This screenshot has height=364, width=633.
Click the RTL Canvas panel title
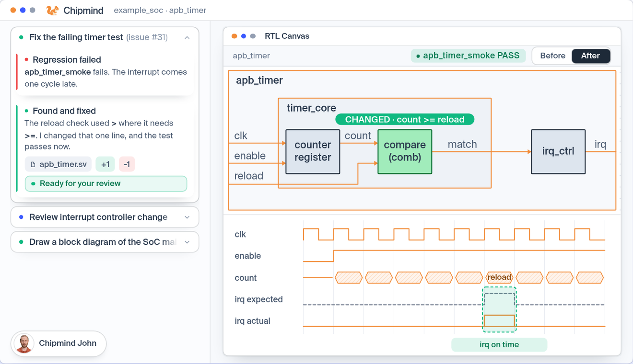(x=287, y=36)
